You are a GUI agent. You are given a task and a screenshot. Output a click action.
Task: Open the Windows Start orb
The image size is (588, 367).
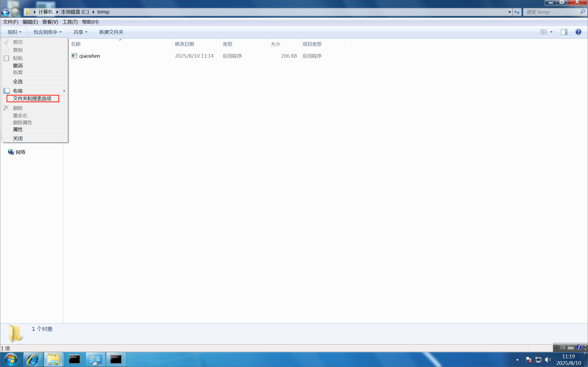coord(11,359)
